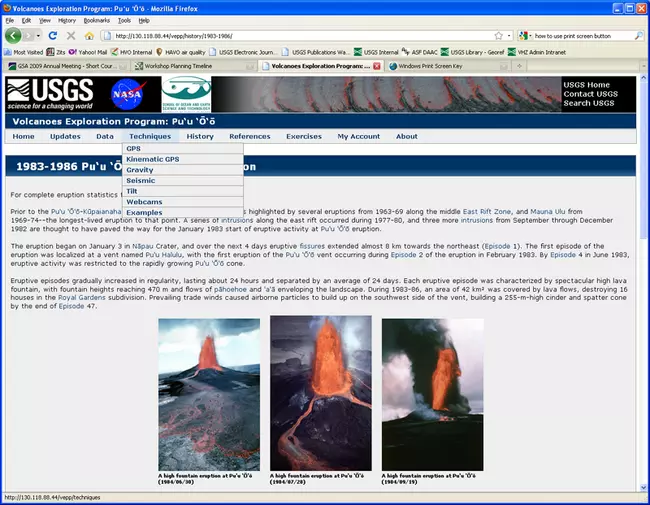Open History in site navigation
The width and height of the screenshot is (650, 505).
pos(200,136)
